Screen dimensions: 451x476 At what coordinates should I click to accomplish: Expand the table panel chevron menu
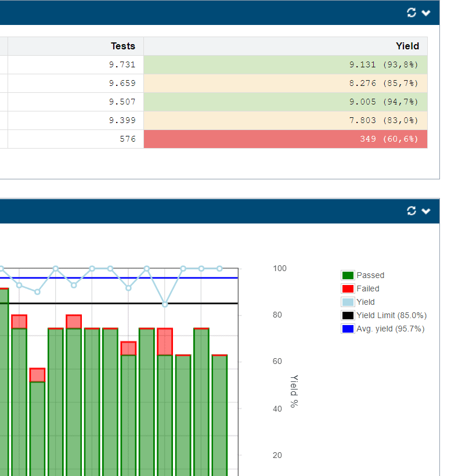click(x=426, y=13)
